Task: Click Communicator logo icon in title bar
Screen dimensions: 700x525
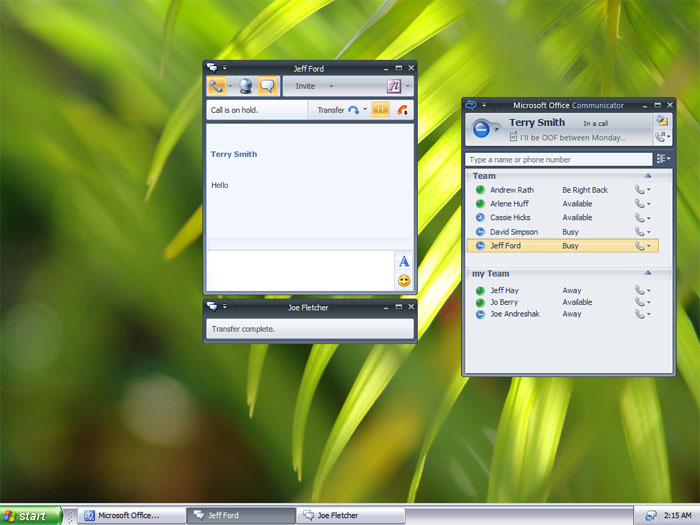Action: (x=471, y=105)
